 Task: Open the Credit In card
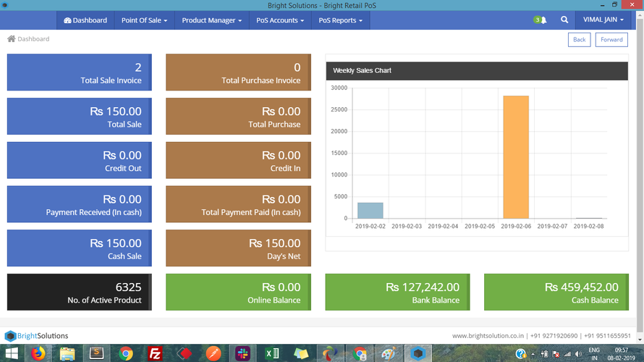(x=238, y=160)
